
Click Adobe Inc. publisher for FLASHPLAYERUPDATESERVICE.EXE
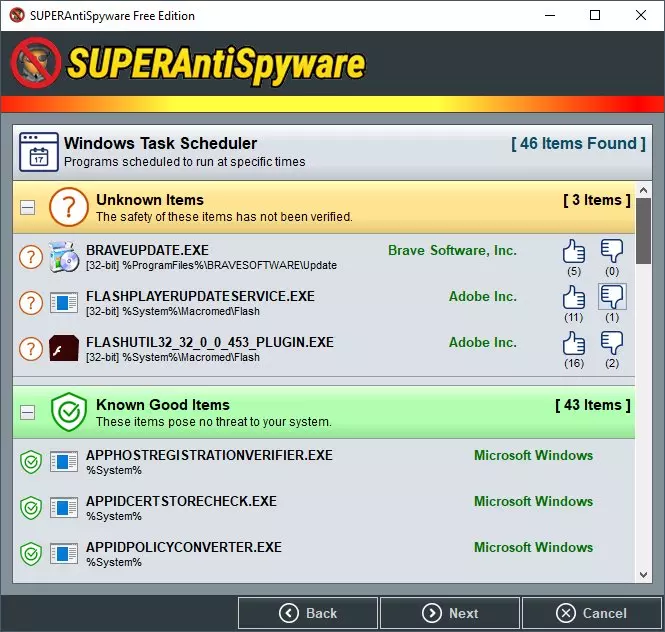pyautogui.click(x=483, y=296)
